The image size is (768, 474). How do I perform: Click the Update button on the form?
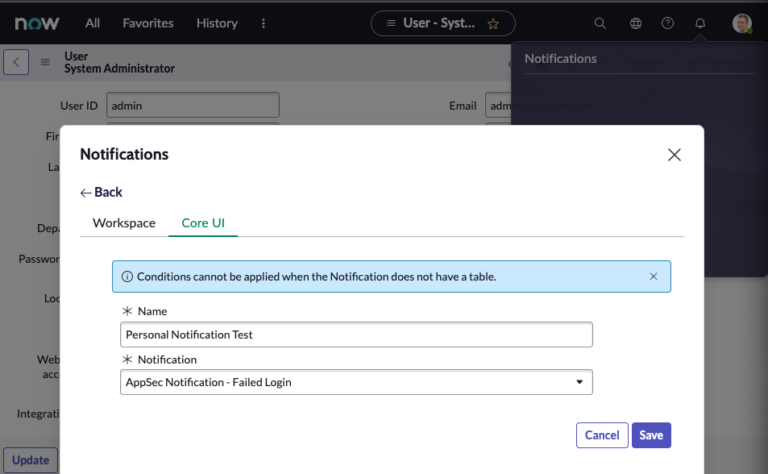[x=30, y=460]
